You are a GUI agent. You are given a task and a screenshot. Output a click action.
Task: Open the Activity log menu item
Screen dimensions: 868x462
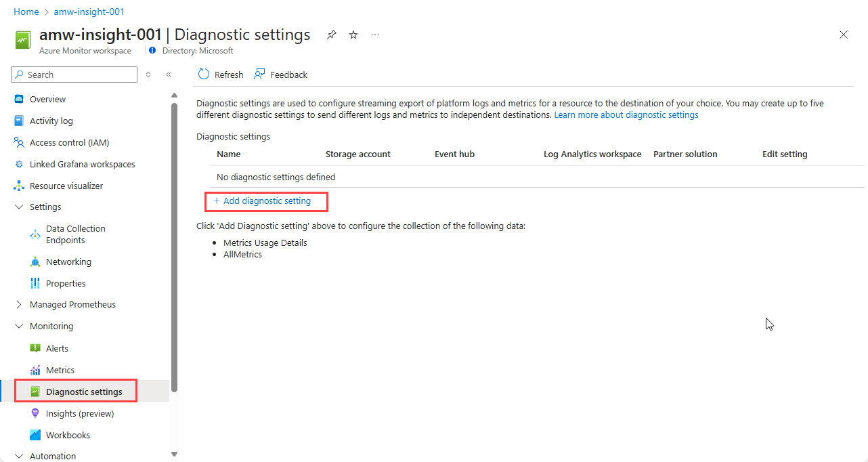51,121
